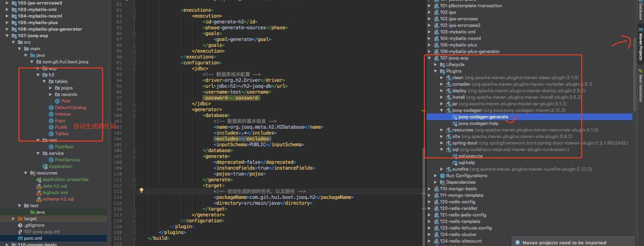Fold the executions block in the gutter
This screenshot has height=246, width=644.
(134, 10)
